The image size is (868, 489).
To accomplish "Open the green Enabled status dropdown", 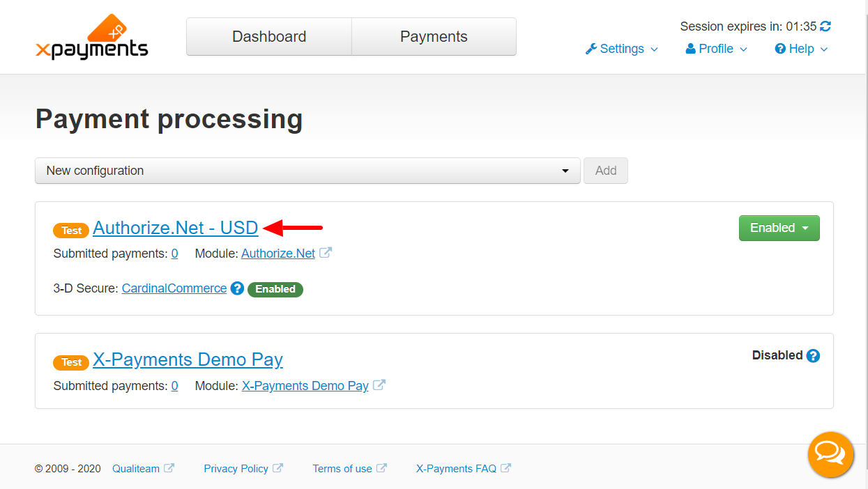I will (779, 228).
